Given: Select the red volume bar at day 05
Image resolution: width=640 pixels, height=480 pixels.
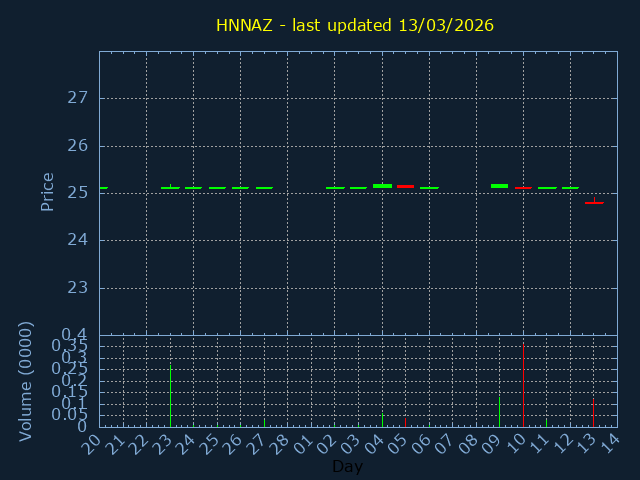Looking at the screenshot, I should pyautogui.click(x=405, y=422).
